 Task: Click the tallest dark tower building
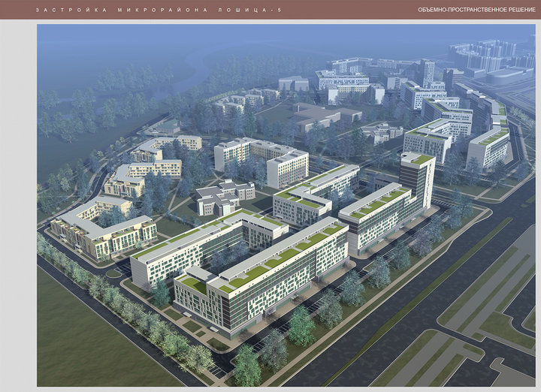pyautogui.click(x=417, y=180)
